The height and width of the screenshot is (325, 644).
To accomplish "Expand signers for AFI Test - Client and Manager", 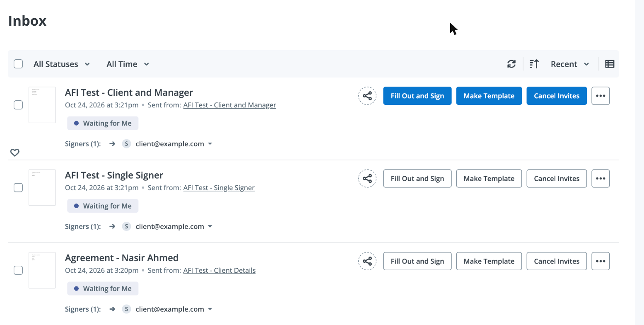I will click(210, 144).
